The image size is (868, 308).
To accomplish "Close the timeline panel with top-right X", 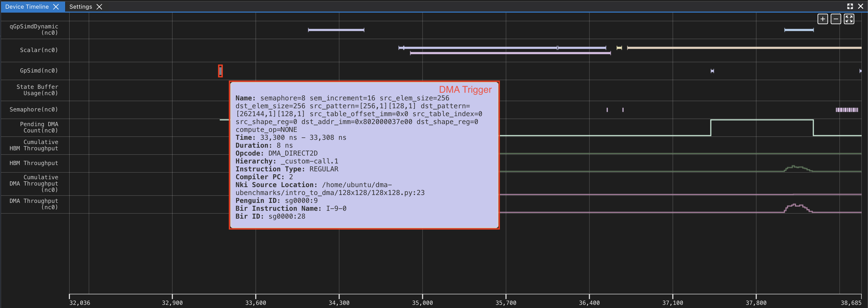I will pyautogui.click(x=861, y=6).
